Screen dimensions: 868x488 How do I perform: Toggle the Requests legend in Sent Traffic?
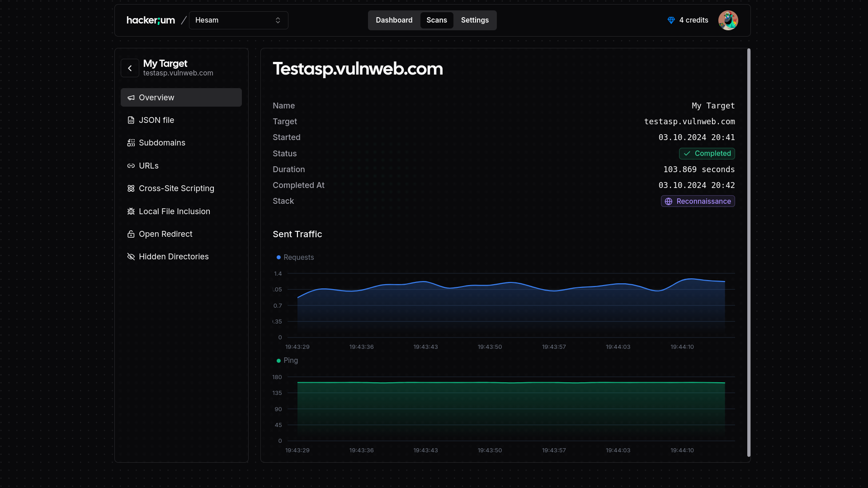295,257
